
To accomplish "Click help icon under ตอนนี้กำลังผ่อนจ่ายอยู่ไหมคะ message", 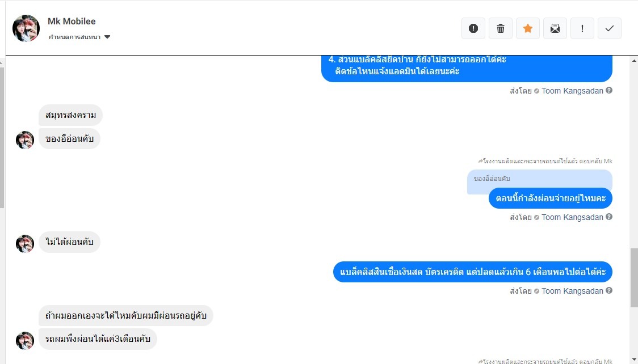I will [608, 217].
